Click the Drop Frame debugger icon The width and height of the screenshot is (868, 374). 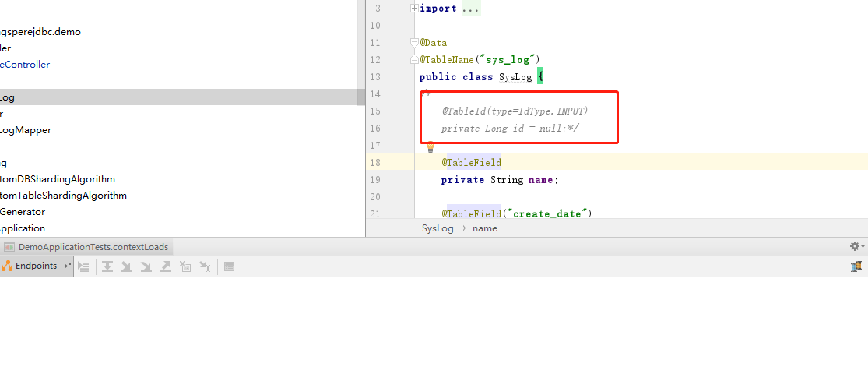click(x=185, y=266)
